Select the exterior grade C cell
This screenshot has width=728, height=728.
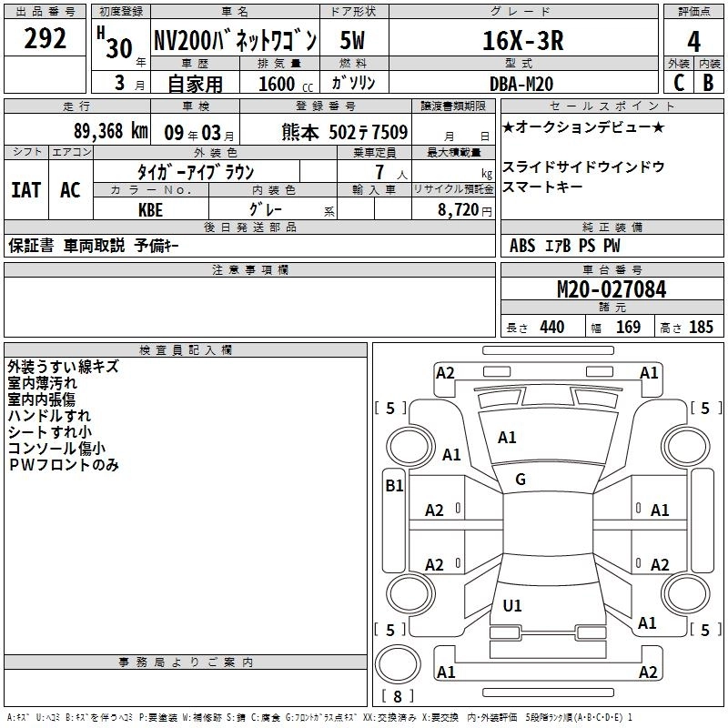click(x=678, y=82)
